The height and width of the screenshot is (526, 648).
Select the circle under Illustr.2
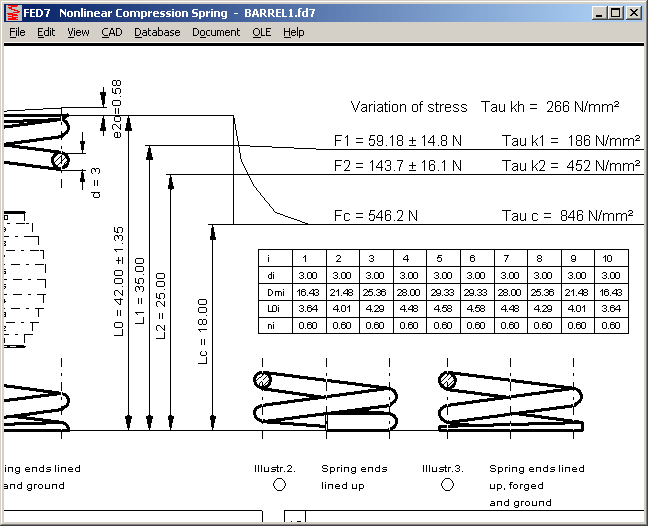(279, 484)
